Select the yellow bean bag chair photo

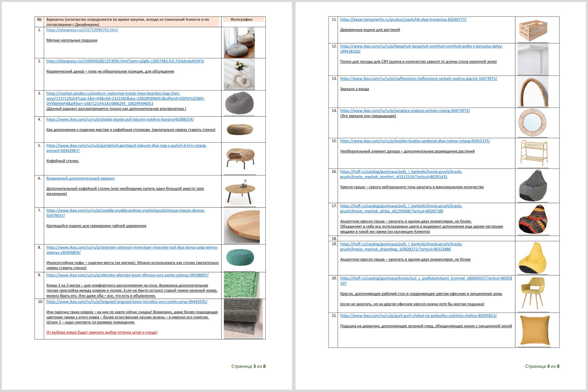click(533, 258)
